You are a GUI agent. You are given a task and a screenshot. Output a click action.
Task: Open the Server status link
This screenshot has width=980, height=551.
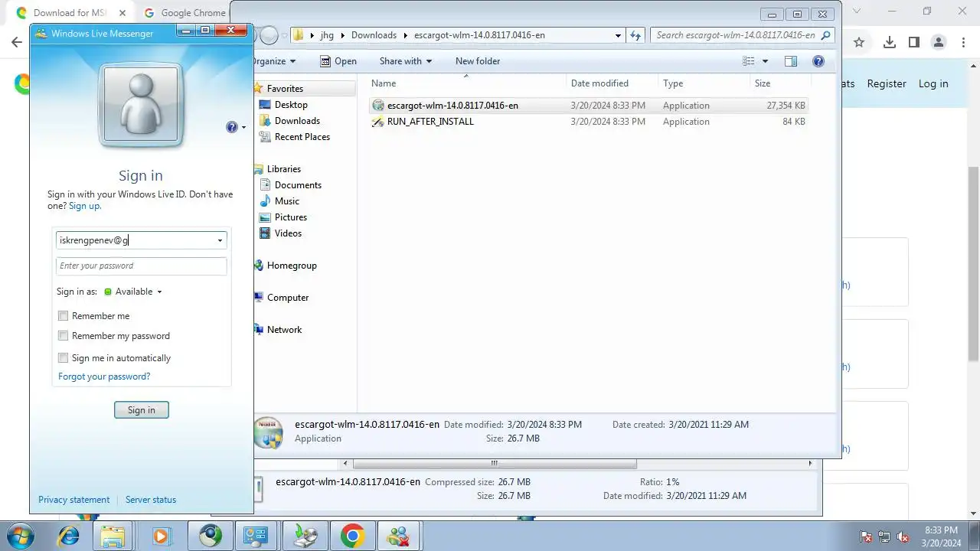coord(151,500)
